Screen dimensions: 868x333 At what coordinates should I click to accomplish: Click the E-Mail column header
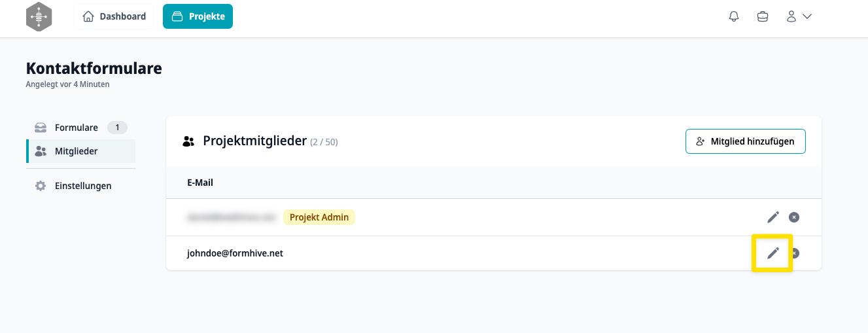click(x=200, y=183)
